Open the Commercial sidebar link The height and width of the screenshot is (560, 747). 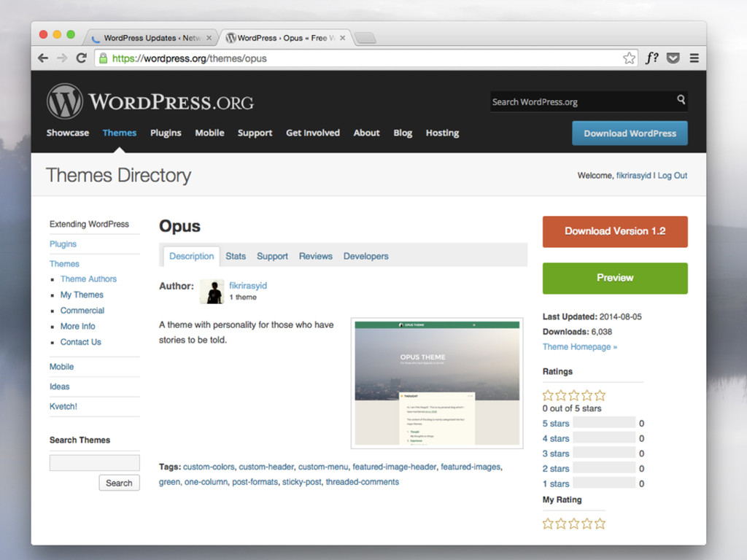pos(82,311)
